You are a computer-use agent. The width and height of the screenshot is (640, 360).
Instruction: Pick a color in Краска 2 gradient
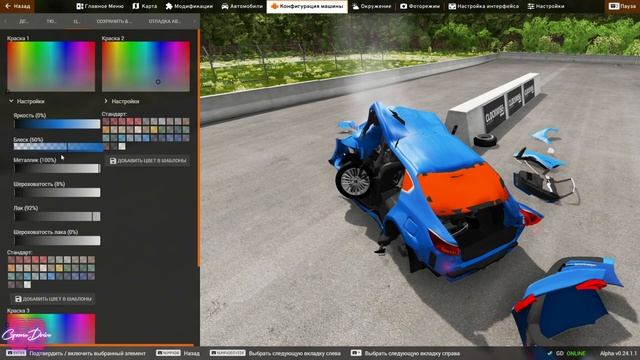tap(146, 66)
